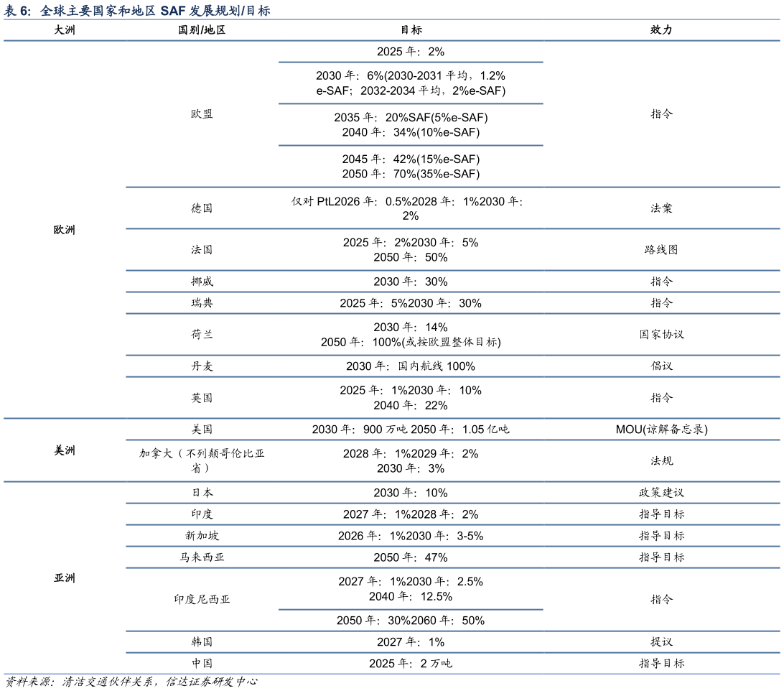Click the last indented row divider above bottom border
This screenshot has height=691, width=784.
(452, 653)
